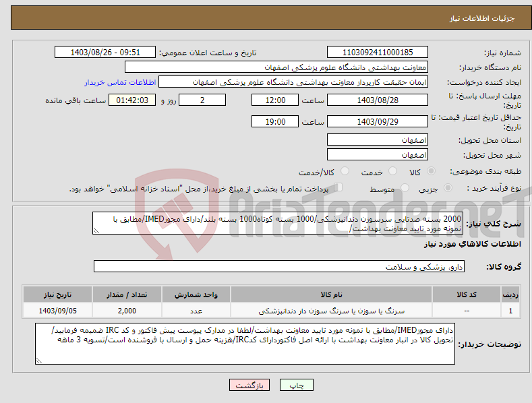Open buyer contact info link اطلاعات تماس خریدار
Image resolution: width=532 pixels, height=403 pixels.
[x=120, y=82]
